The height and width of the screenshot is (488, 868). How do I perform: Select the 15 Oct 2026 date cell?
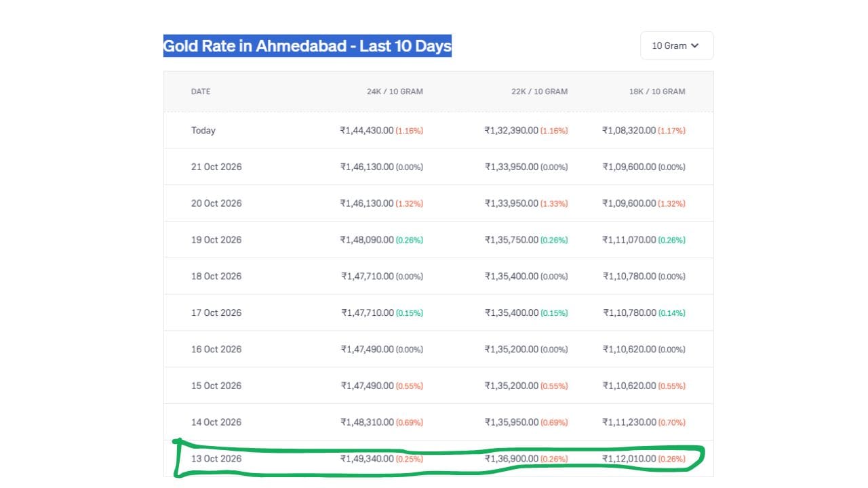click(216, 386)
